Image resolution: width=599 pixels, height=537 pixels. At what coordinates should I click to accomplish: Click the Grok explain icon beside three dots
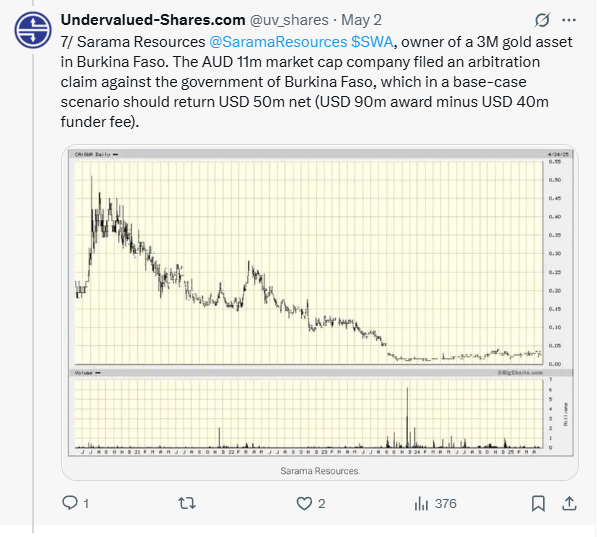click(x=542, y=20)
